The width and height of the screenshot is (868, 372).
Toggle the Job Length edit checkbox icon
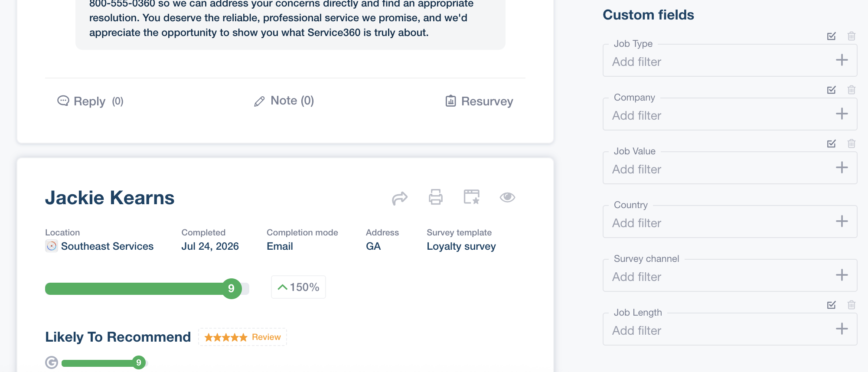(831, 305)
